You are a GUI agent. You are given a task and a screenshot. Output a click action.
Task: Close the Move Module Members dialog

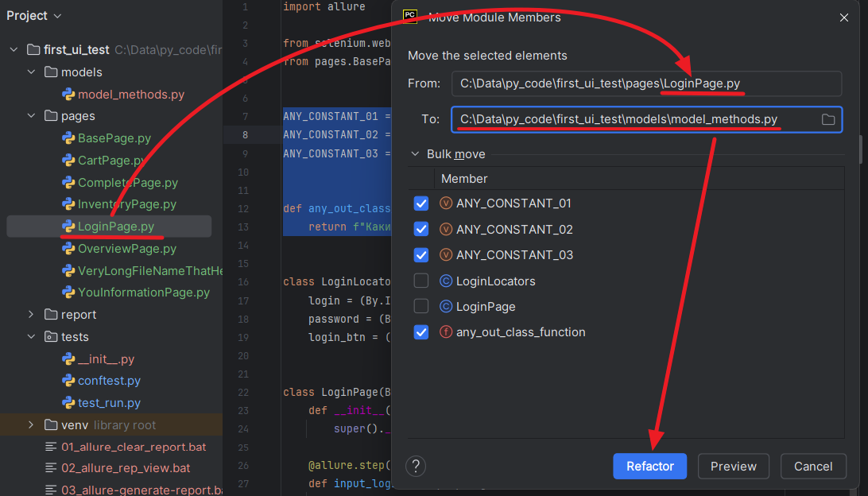(x=843, y=17)
